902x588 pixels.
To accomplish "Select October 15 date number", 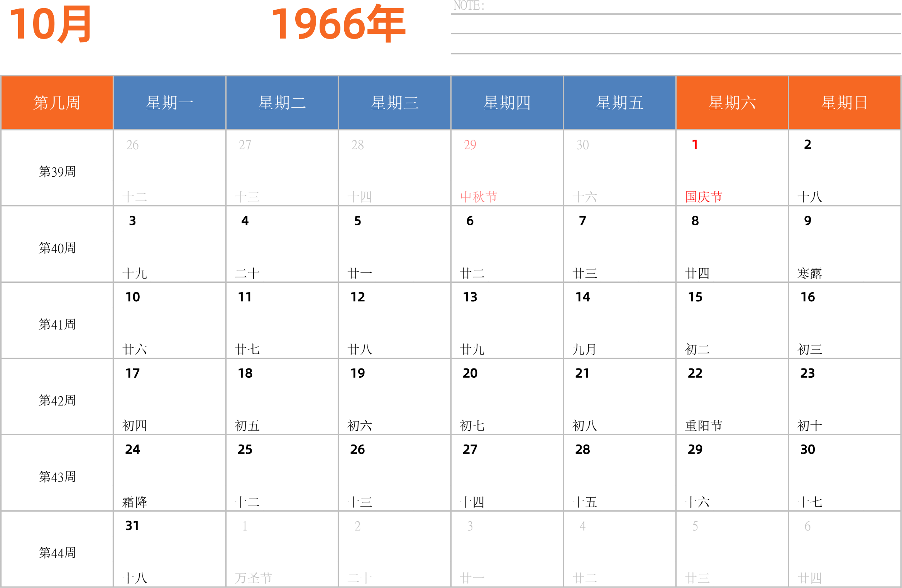I will click(695, 297).
